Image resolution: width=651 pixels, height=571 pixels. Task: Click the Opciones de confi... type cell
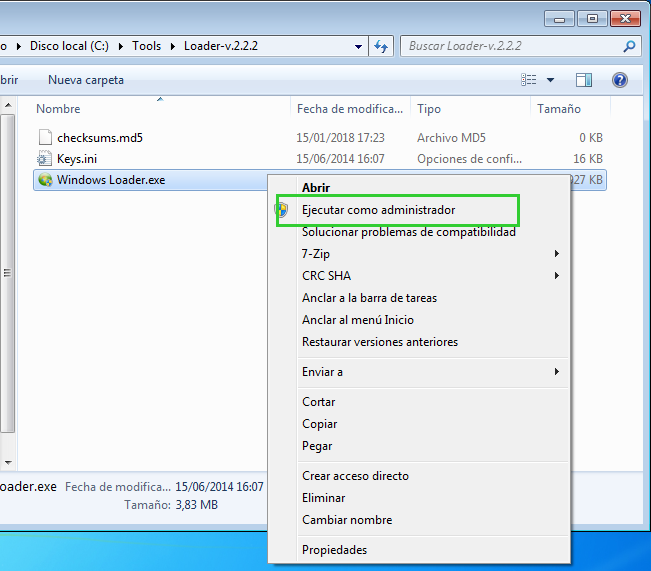click(x=469, y=159)
